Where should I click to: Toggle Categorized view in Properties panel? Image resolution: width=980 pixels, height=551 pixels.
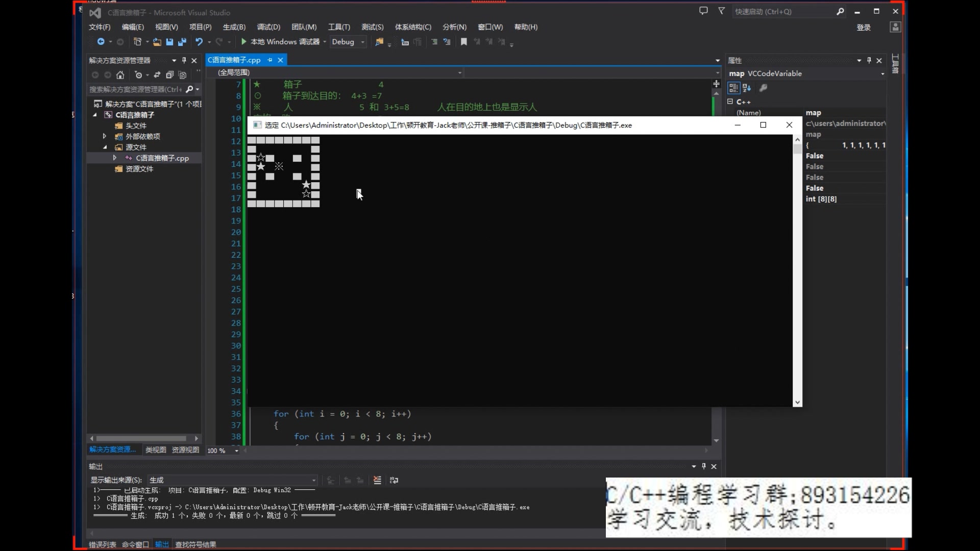click(x=733, y=88)
